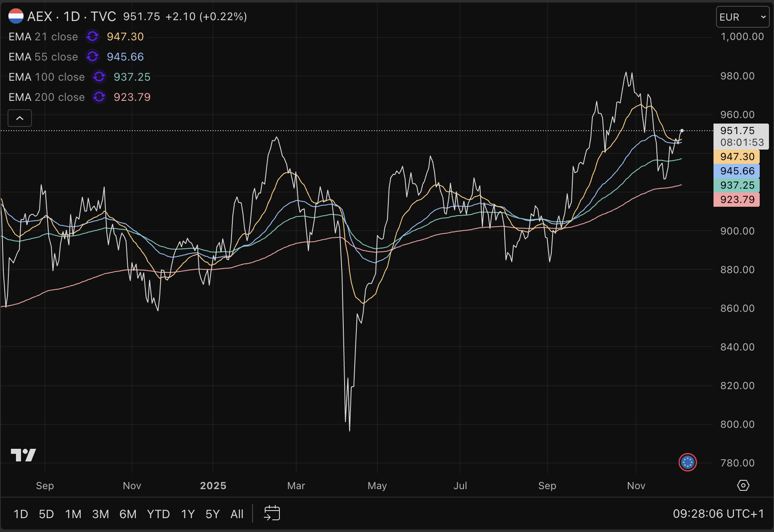Screen dimensions: 774x532
Task: Click the EMA 21 refresh indicator icon
Action: click(92, 37)
